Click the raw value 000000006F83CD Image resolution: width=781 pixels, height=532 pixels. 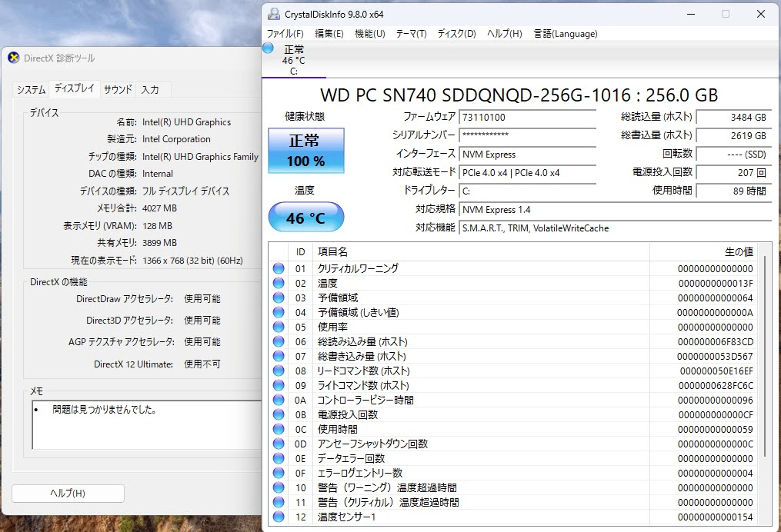pyautogui.click(x=716, y=341)
